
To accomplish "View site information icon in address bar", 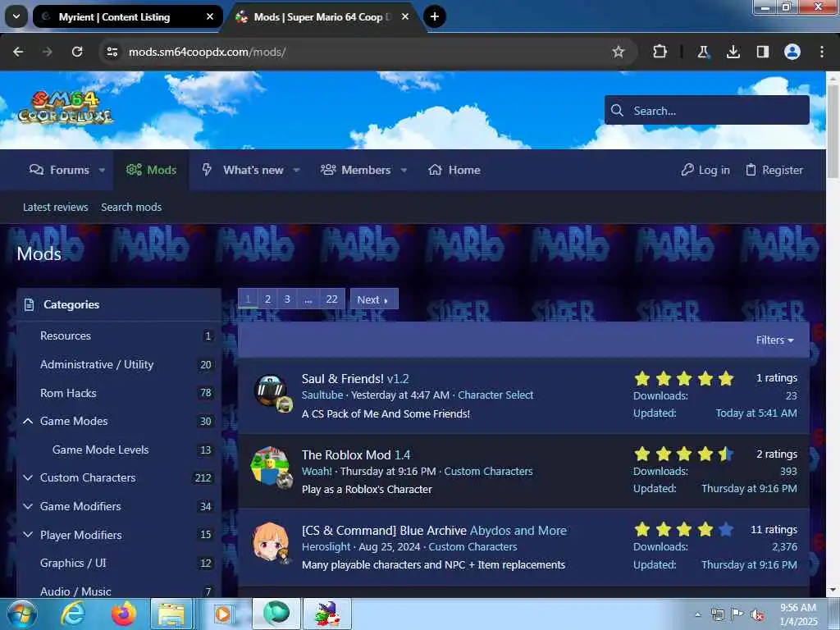I will (112, 52).
